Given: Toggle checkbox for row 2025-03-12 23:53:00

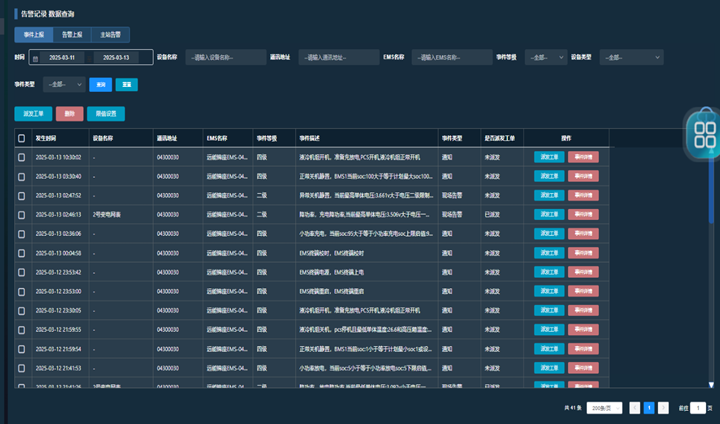Looking at the screenshot, I should (22, 291).
